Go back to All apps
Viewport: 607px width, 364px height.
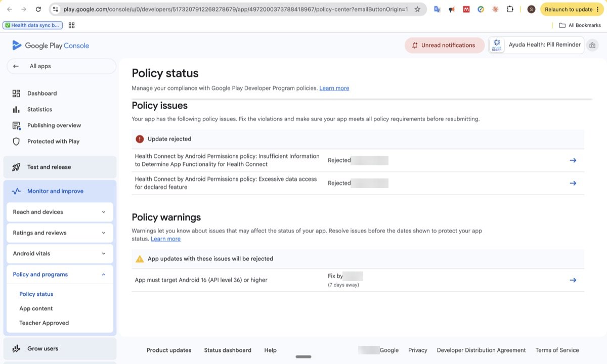pos(61,66)
